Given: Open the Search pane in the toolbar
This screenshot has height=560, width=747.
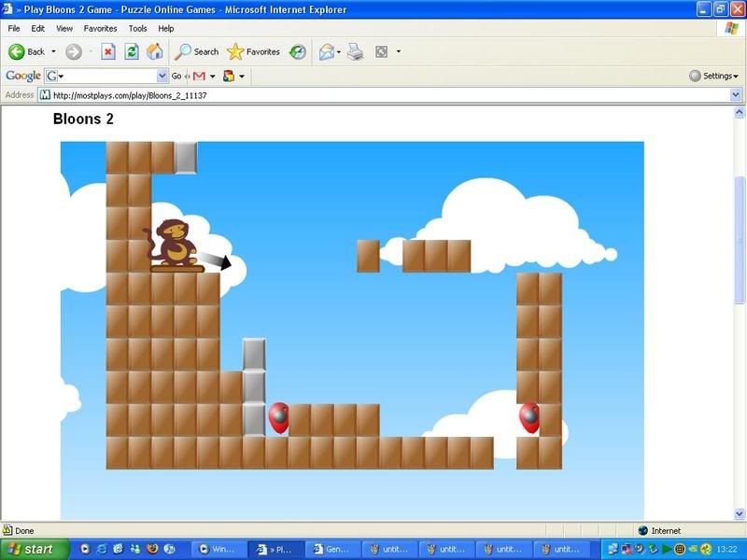Looking at the screenshot, I should point(196,52).
